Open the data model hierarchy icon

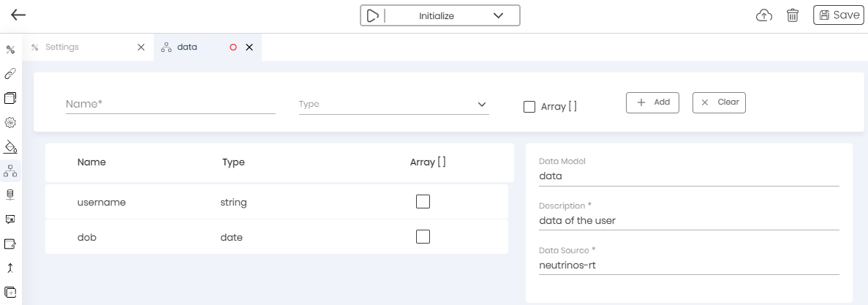tap(10, 170)
